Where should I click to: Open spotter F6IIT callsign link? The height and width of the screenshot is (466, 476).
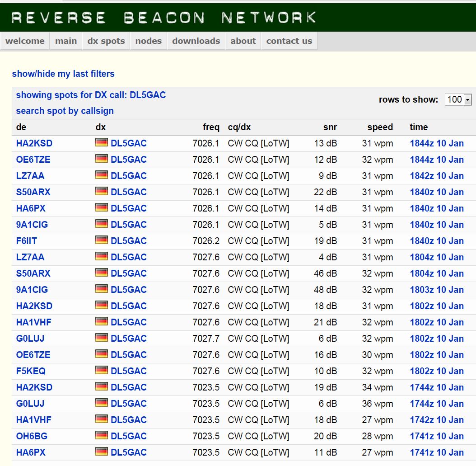point(26,241)
